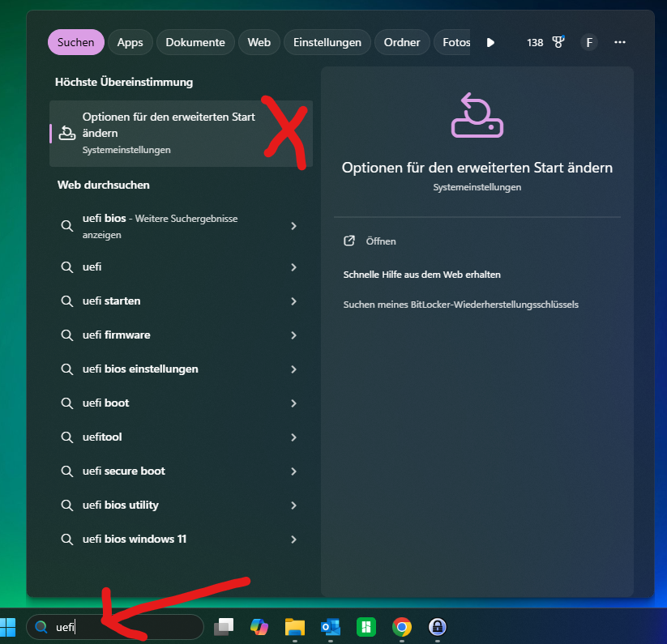
Task: Expand the 'uefi boot' suggestion chevron
Action: pos(293,403)
